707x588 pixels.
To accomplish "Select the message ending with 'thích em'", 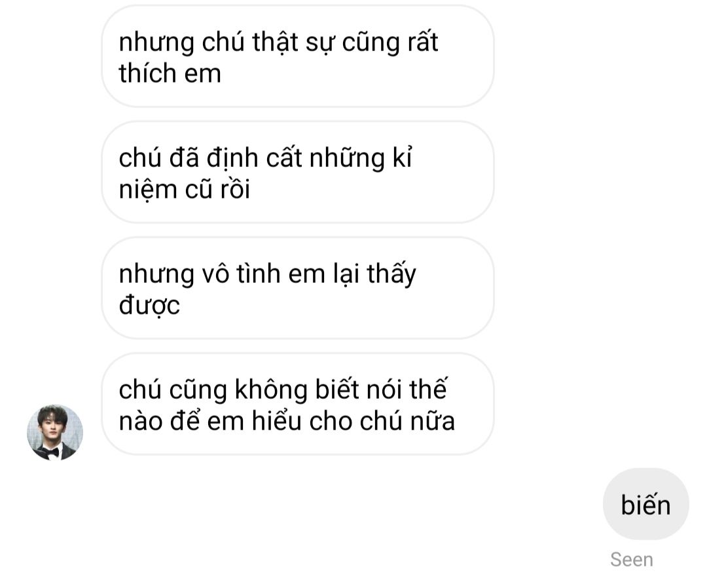I will (x=298, y=56).
